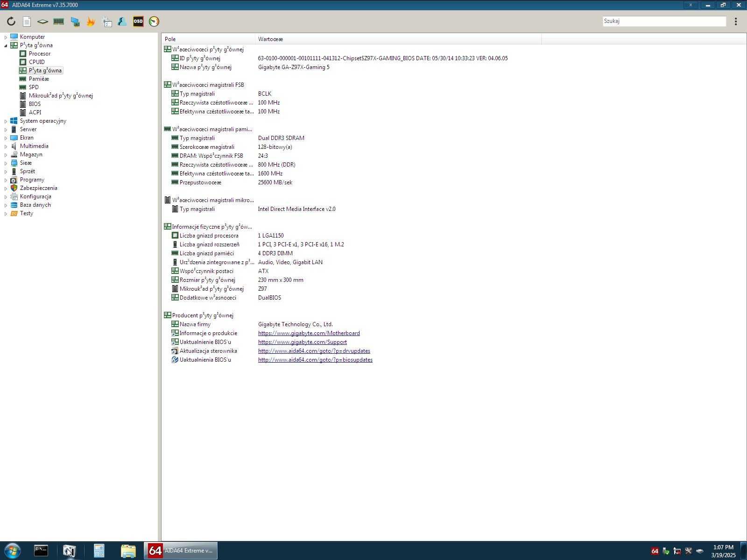Screen dimensions: 747x560
Task: Select the Dodatkowe właściwości DualBIOS row
Action: 226,298
